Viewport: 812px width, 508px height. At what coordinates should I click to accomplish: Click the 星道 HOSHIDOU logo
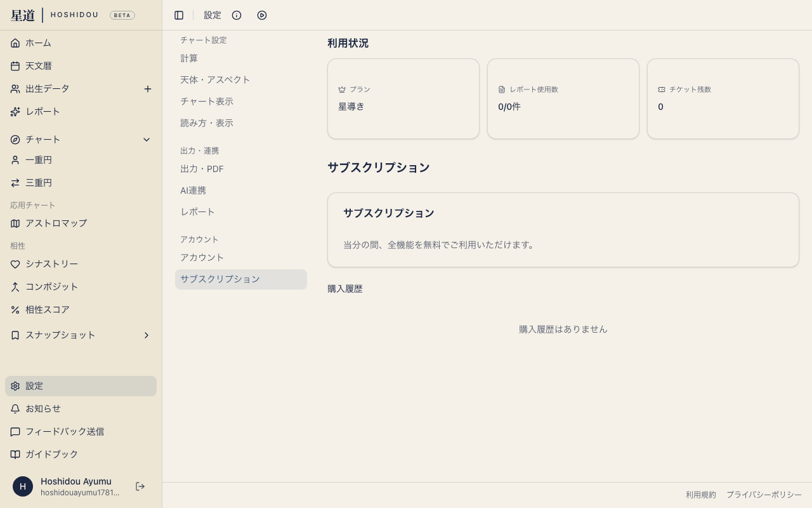tap(55, 15)
